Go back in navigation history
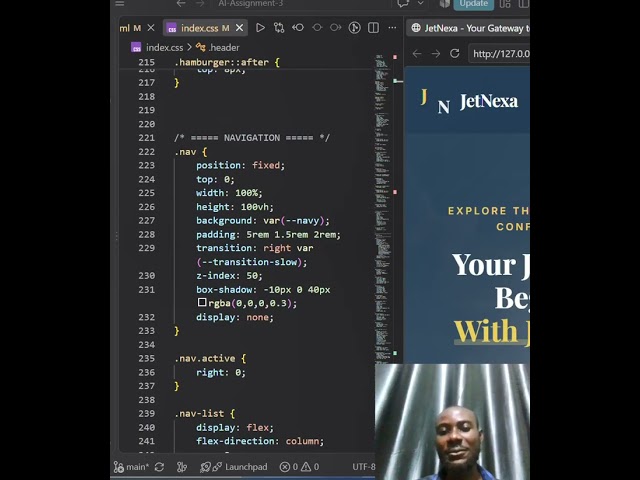Screen dimensions: 640x480 pyautogui.click(x=181, y=4)
